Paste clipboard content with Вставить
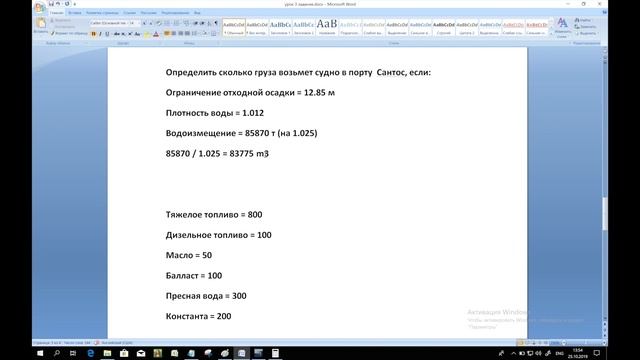Image resolution: width=640 pixels, height=360 pixels. tap(41, 25)
